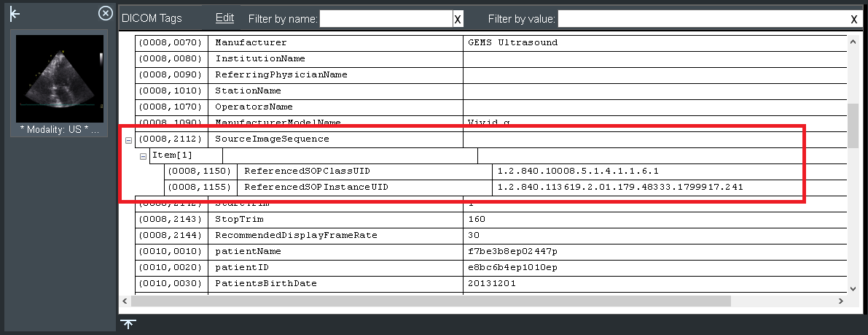Focus the Filter by value input field

point(703,19)
